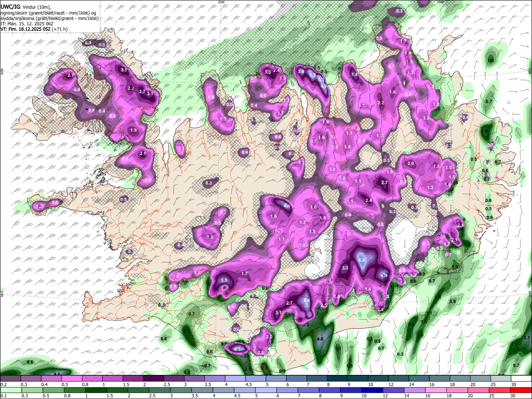
Task: Select the UWC/IG title text
Action: pos(10,7)
